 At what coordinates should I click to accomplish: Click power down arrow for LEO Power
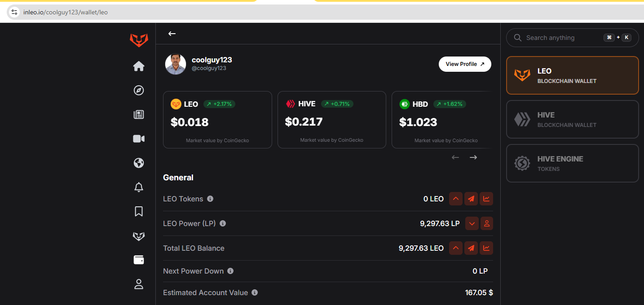click(472, 223)
